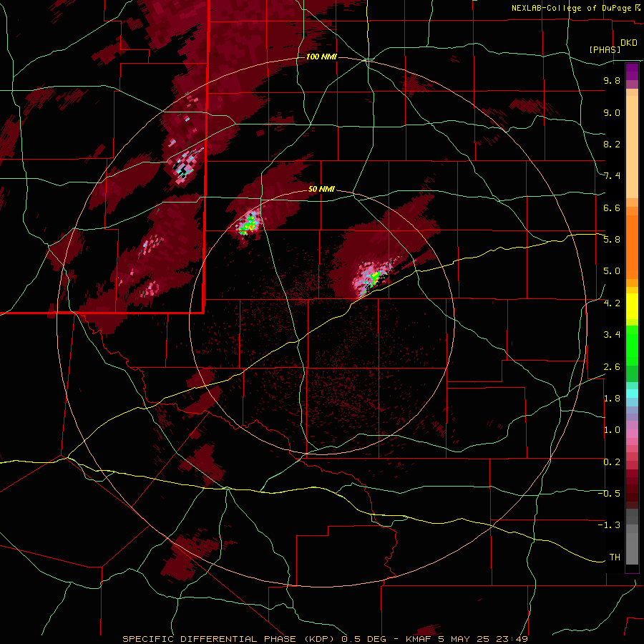644x644 pixels.
Task: Click the 6.6 value on color scale
Action: [x=612, y=208]
